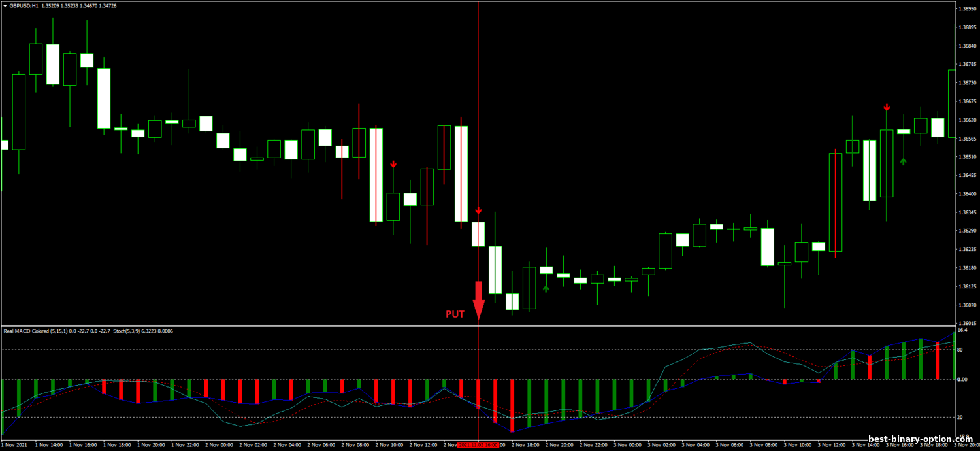
Task: Open the best-binary-option.com watermark link
Action: pos(920,439)
